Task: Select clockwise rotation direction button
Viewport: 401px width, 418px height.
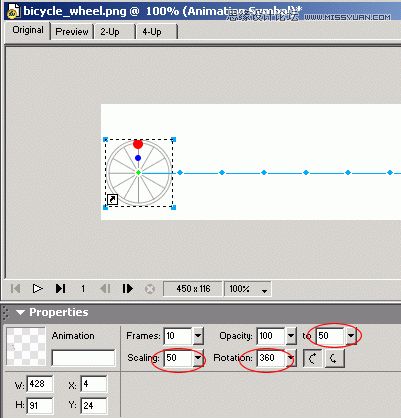Action: click(x=313, y=358)
